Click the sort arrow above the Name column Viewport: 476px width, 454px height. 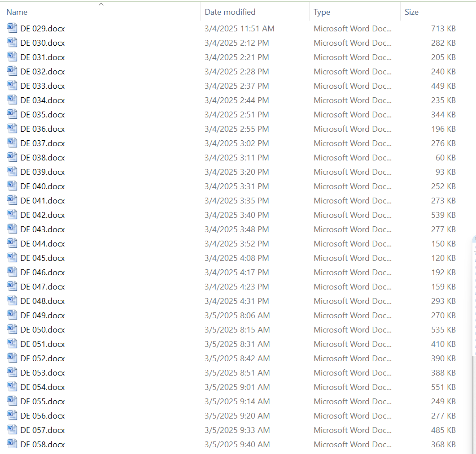(101, 4)
